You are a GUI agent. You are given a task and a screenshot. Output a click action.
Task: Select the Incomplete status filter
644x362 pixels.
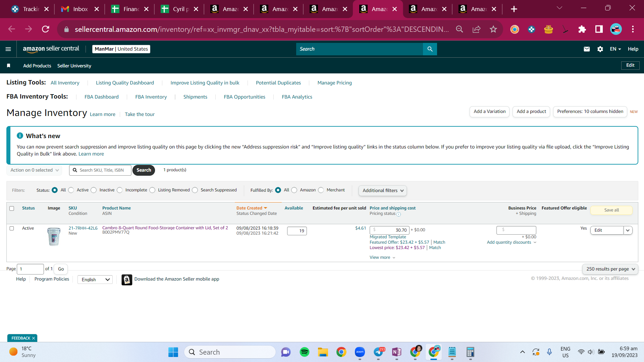coord(120,190)
